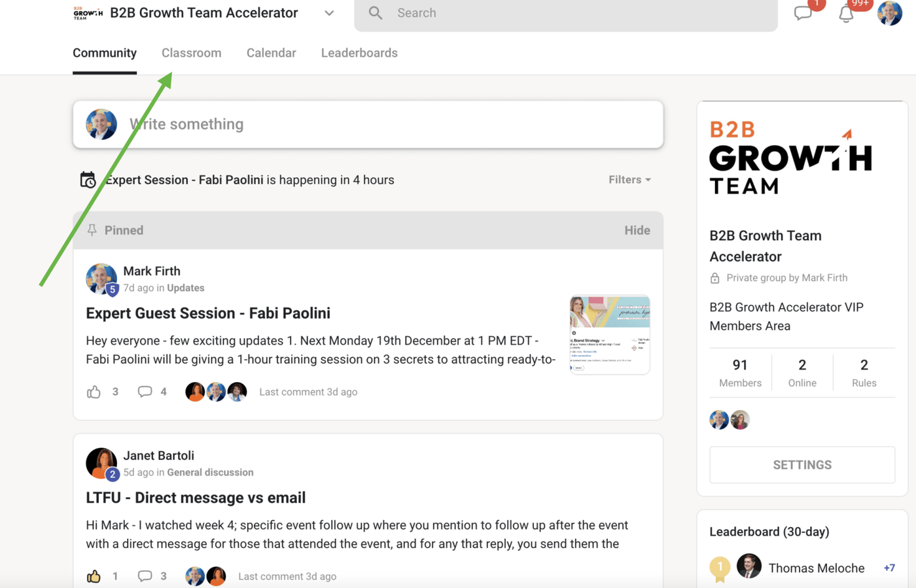Click the B2B Growth Team Accelerator header title

coord(204,13)
